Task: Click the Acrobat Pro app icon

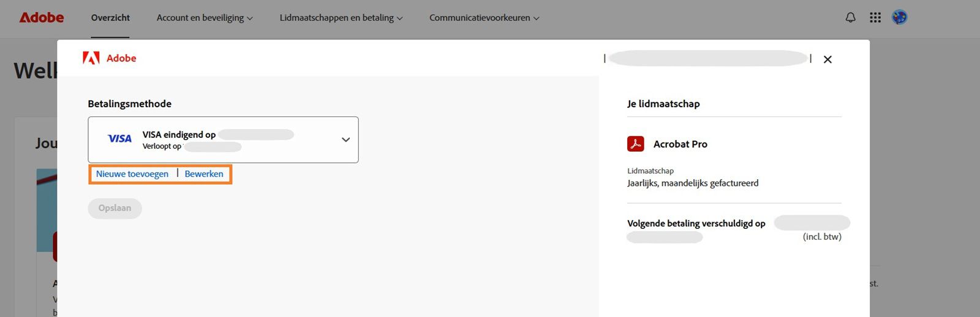Action: pyautogui.click(x=636, y=144)
